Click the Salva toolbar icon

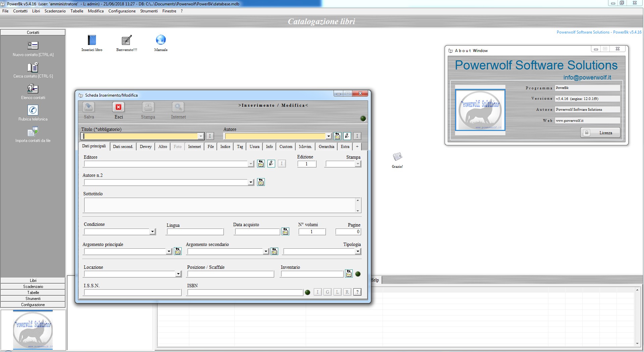click(89, 107)
